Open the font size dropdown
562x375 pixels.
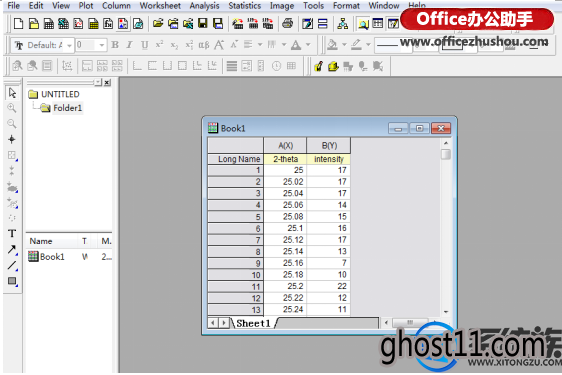102,45
